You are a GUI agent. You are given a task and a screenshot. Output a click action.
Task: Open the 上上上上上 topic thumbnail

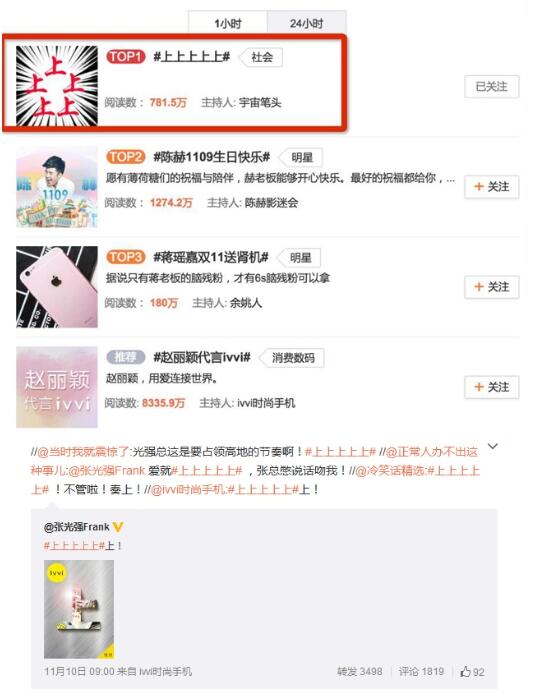click(57, 86)
